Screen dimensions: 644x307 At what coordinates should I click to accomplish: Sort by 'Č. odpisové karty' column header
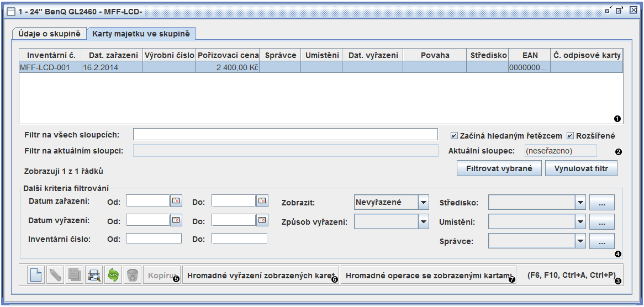[587, 55]
